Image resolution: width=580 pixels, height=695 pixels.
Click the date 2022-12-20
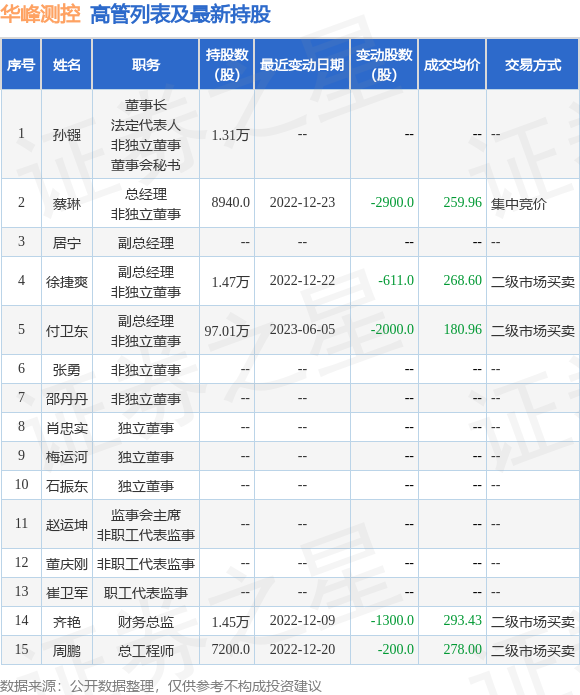[302, 649]
